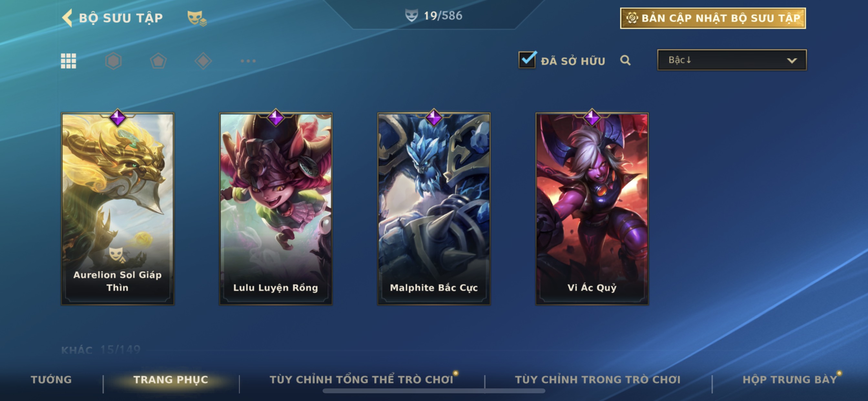Expand sort options via the chevron arrow
This screenshot has height=401, width=868.
[x=792, y=61]
